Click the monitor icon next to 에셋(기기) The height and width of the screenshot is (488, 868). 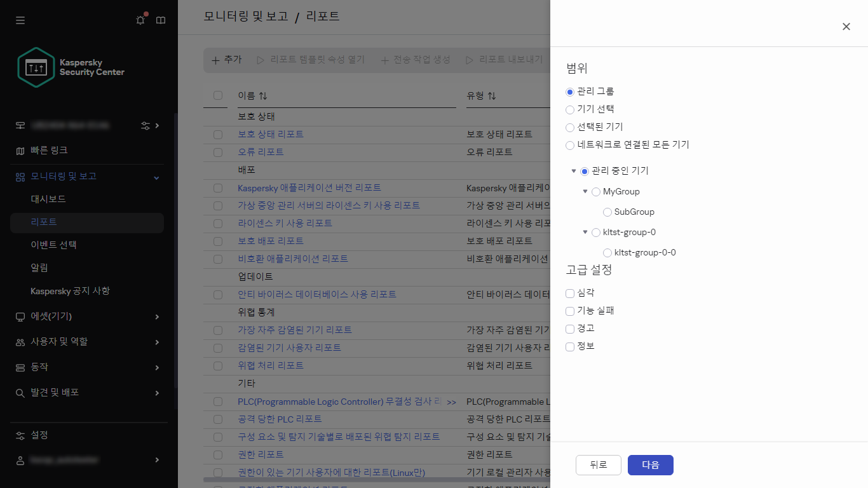point(20,316)
